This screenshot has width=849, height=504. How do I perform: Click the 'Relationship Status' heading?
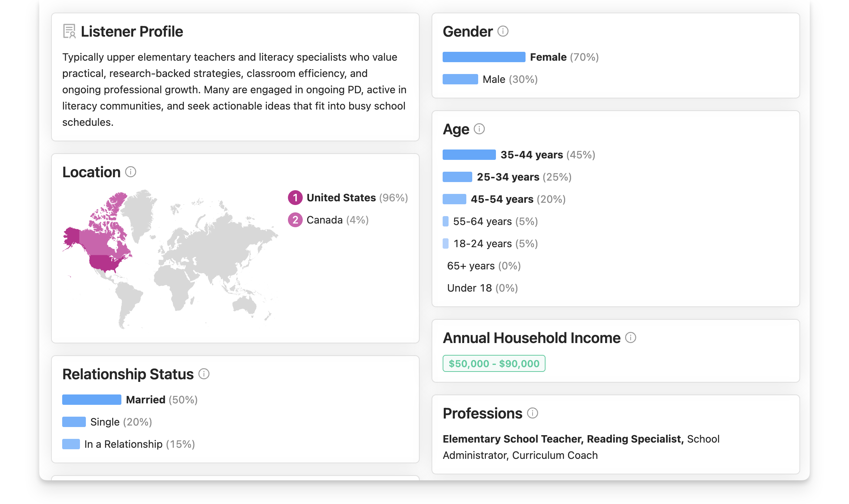[128, 374]
